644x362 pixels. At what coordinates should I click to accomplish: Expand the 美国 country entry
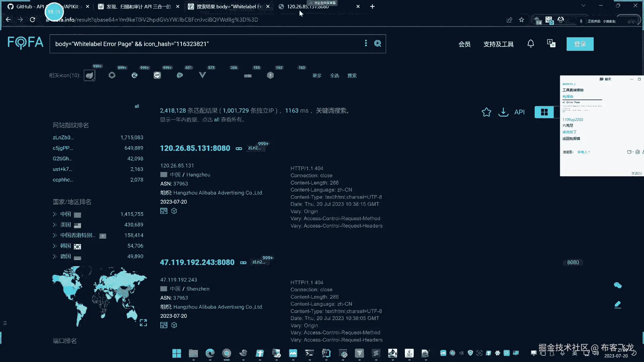coord(55,225)
